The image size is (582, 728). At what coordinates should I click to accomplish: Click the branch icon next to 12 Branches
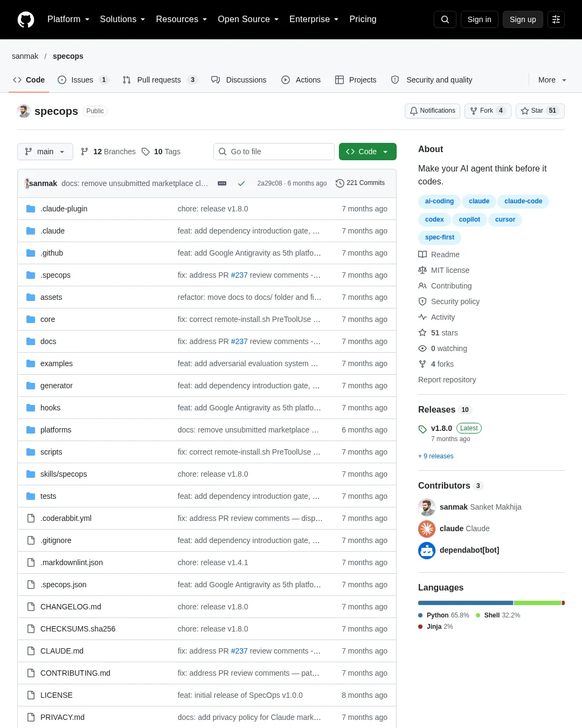pyautogui.click(x=85, y=152)
